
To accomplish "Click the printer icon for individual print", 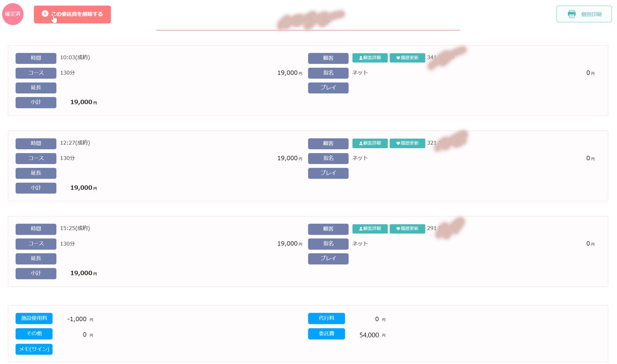I will tap(572, 14).
